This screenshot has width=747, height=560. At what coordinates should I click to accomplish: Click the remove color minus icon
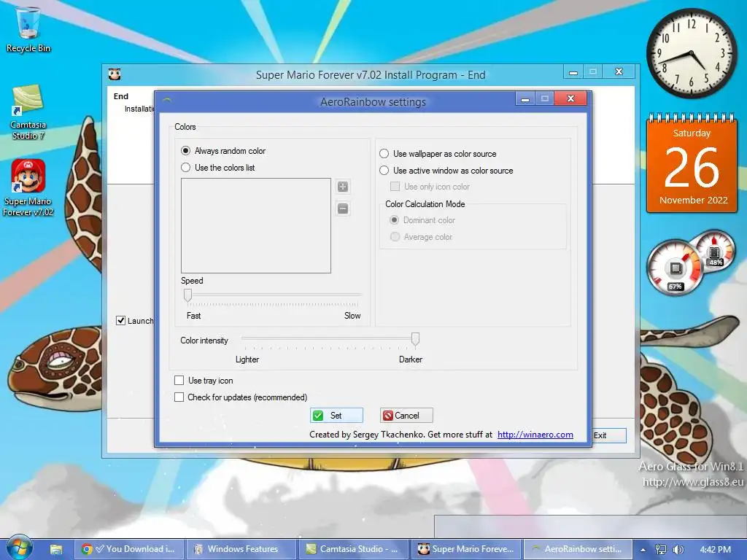point(343,209)
